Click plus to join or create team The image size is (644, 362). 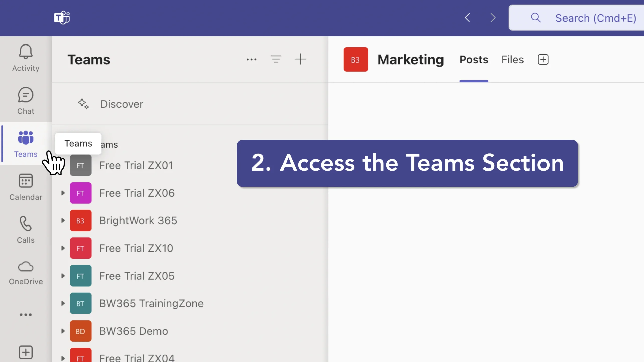(x=300, y=59)
